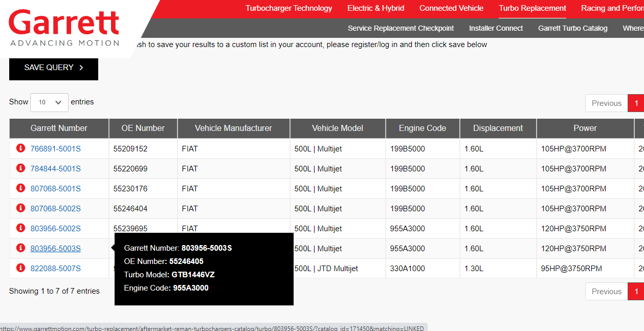
Task: Select page 1 in bottom pagination
Action: (636, 292)
